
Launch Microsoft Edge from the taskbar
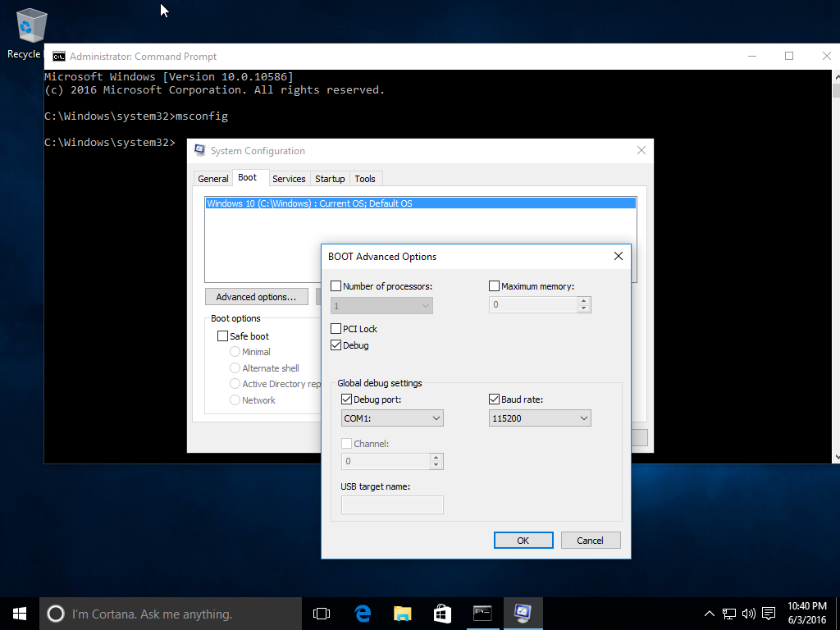[363, 614]
